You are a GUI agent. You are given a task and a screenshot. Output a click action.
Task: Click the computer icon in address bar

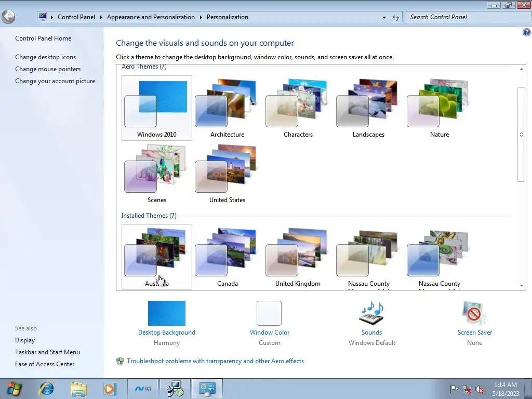pos(43,17)
